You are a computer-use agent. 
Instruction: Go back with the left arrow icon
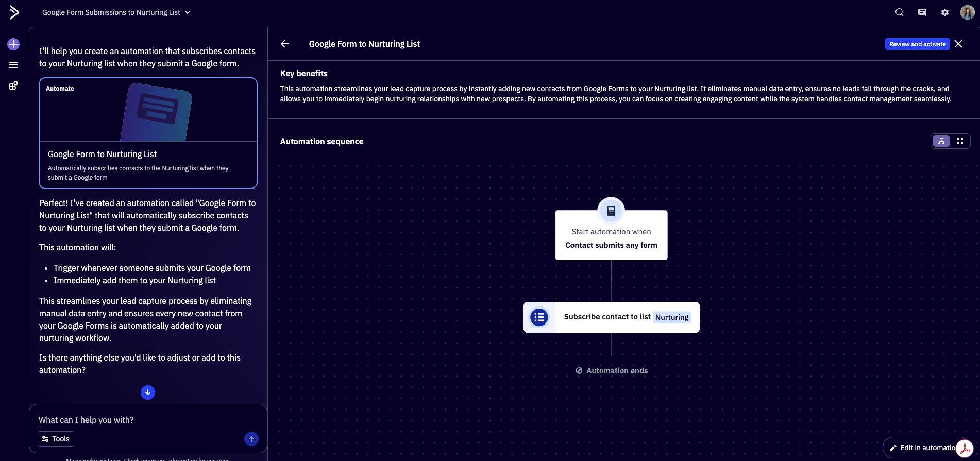coord(284,44)
